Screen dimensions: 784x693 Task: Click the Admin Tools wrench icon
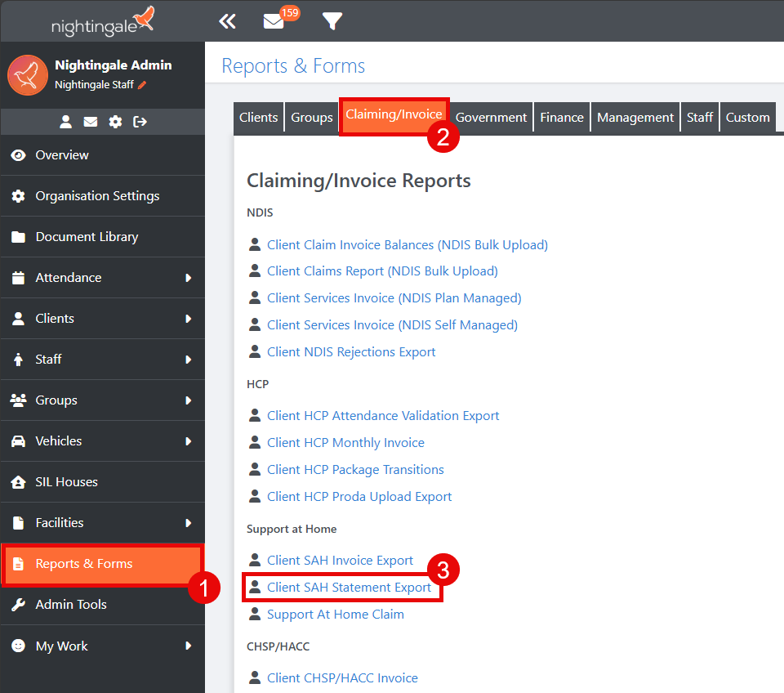(18, 605)
